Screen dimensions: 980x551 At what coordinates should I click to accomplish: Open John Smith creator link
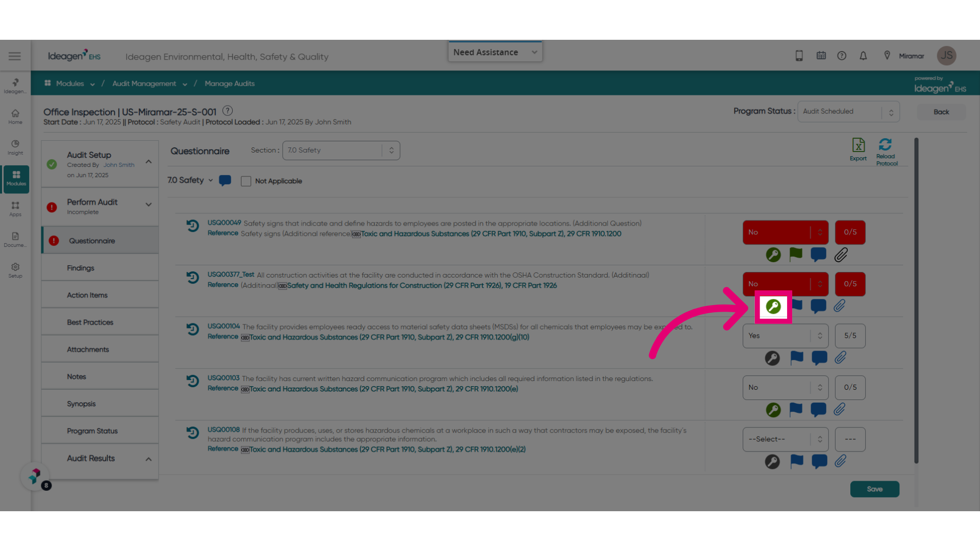(119, 165)
